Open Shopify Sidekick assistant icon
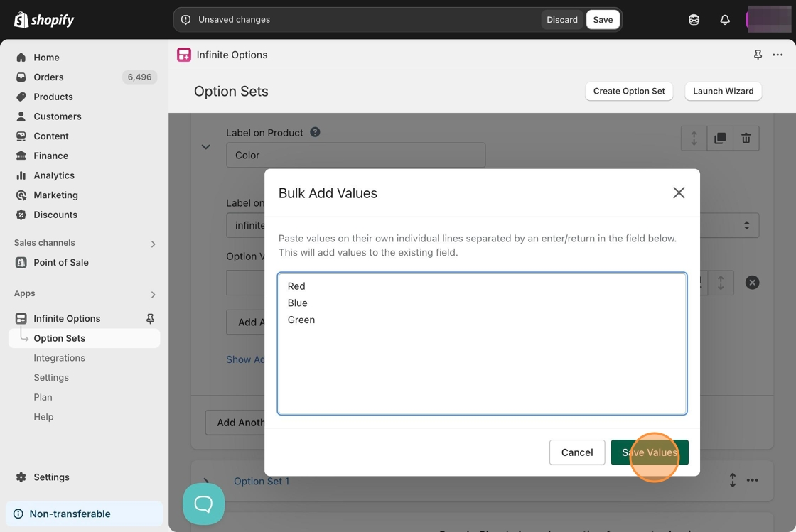The width and height of the screenshot is (796, 532). 694,20
